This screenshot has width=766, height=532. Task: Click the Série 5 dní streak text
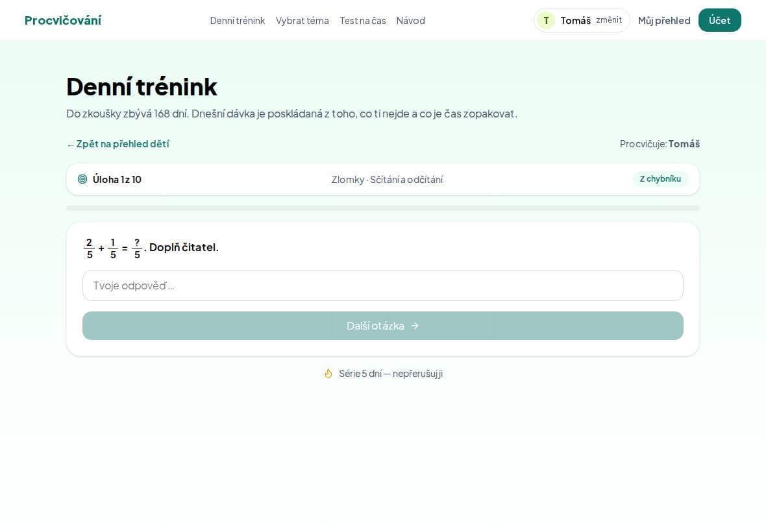point(391,374)
